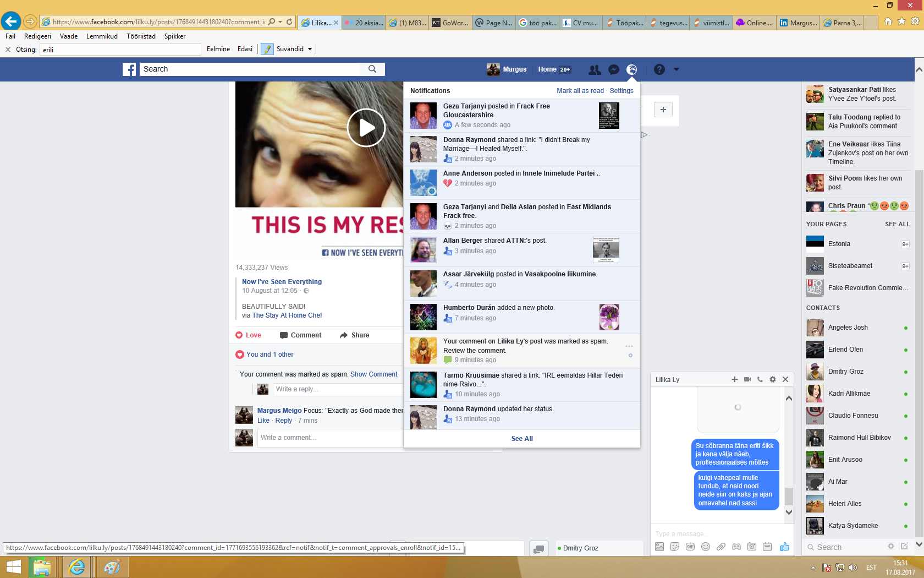Choose a sticker in the chat

pos(675,547)
